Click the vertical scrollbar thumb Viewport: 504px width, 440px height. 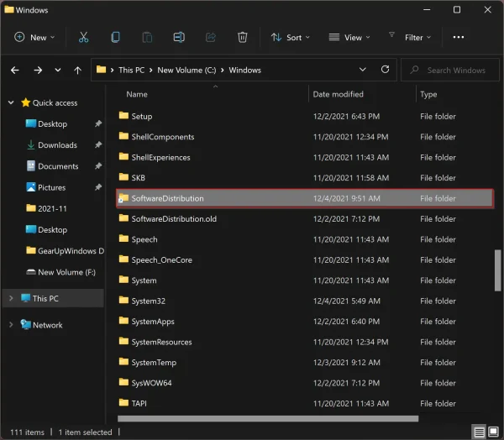coord(497,270)
